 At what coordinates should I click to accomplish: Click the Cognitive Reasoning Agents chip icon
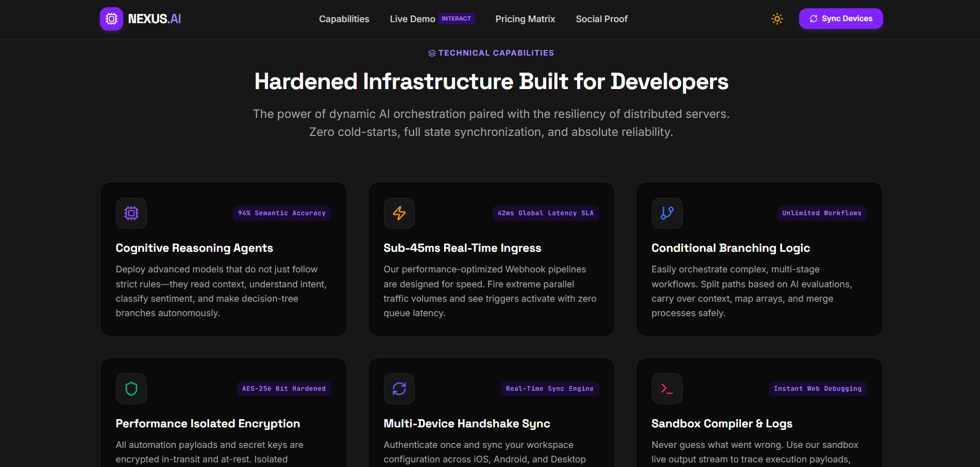tap(131, 213)
